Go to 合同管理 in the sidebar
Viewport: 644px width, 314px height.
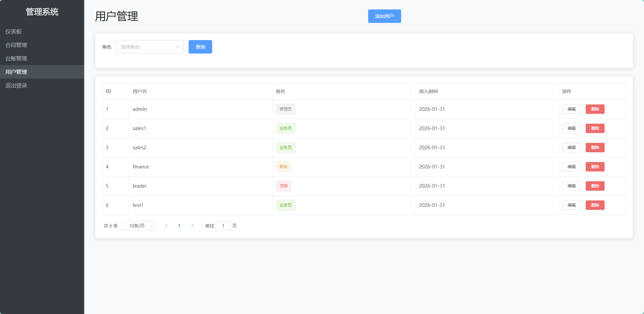16,45
